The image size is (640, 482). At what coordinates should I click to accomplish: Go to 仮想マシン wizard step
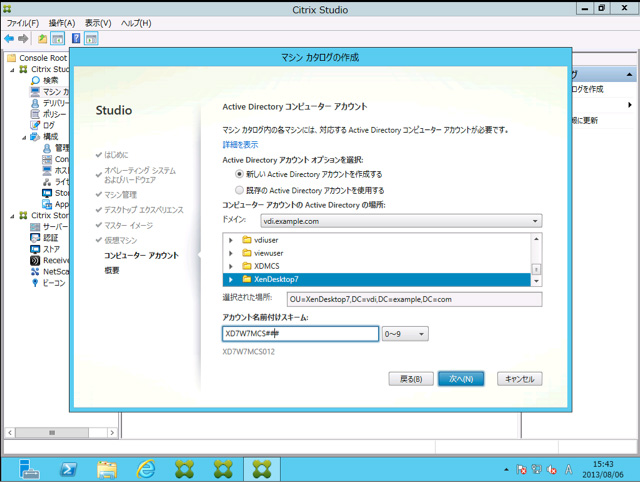(121, 240)
